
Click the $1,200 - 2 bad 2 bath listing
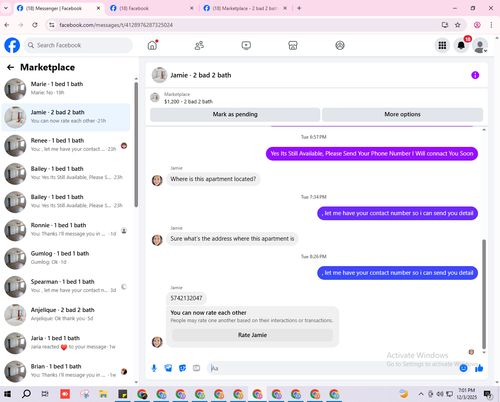pyautogui.click(x=188, y=102)
